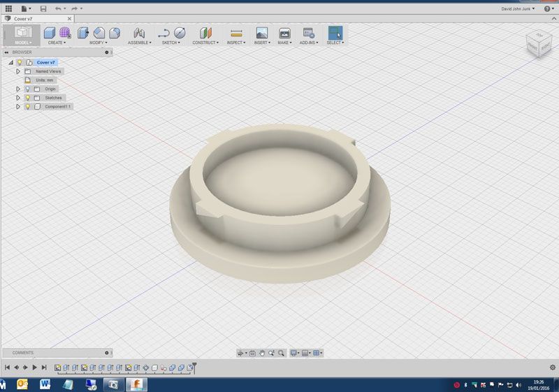
Task: Open the INSPECT menu
Action: pos(236,43)
